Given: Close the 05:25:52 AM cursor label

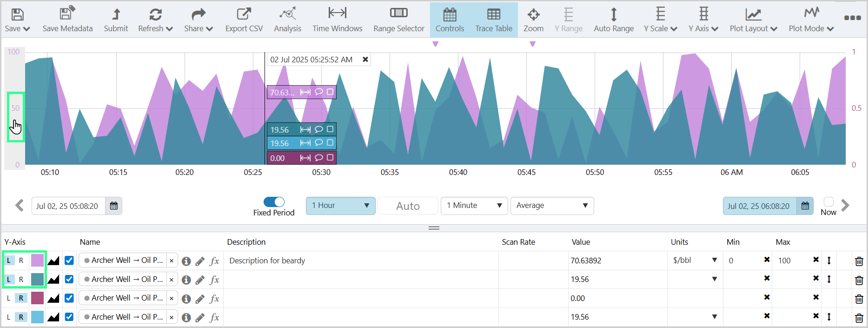Looking at the screenshot, I should (x=365, y=60).
